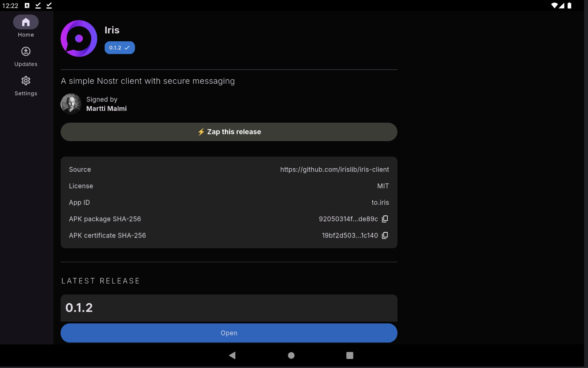Select hash text 19bf2d503...1c140

click(350, 236)
